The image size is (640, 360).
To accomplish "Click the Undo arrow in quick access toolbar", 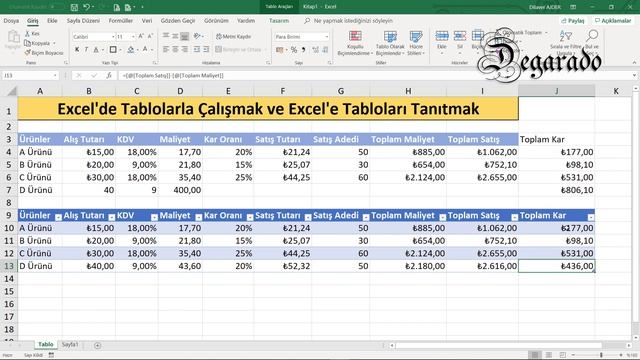I will point(87,7).
